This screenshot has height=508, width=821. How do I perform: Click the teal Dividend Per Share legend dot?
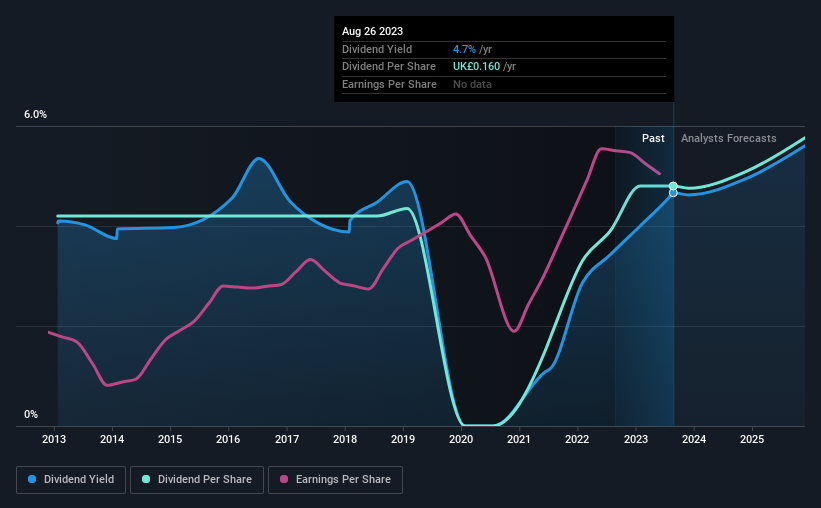pyautogui.click(x=146, y=479)
